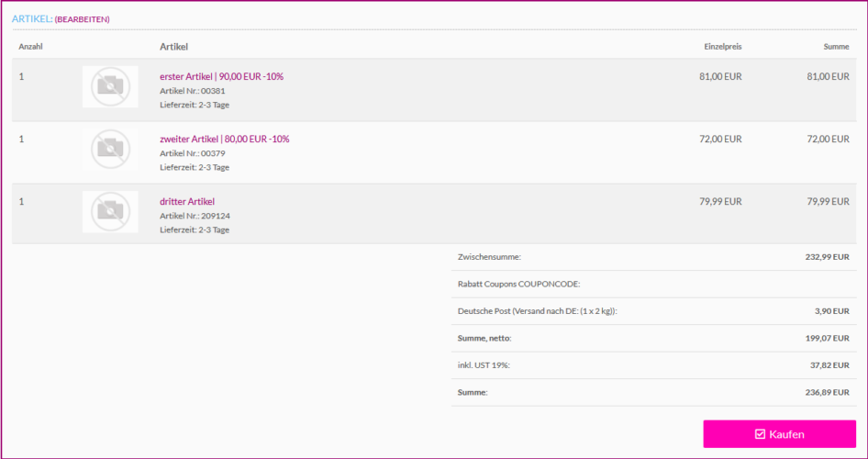Click the Lieferzeit text of erster Artikel
The height and width of the screenshot is (459, 868).
tap(195, 105)
